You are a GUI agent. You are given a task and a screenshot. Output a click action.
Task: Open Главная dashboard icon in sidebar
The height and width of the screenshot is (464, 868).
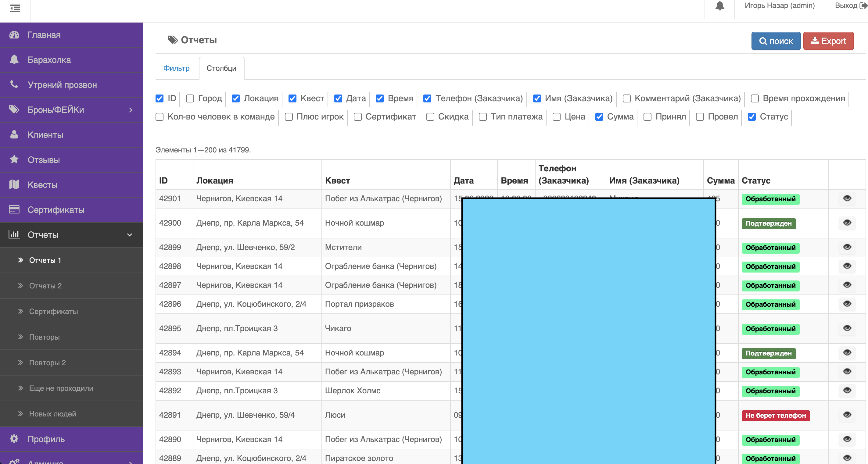(x=14, y=35)
